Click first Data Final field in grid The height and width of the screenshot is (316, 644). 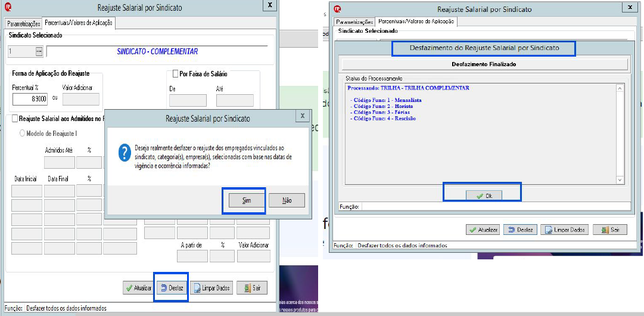(60, 191)
